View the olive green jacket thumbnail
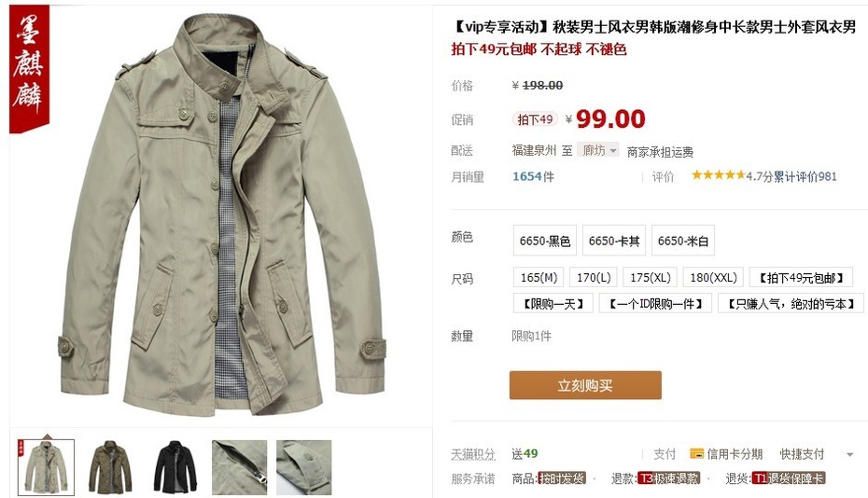The height and width of the screenshot is (498, 868). pos(111,467)
